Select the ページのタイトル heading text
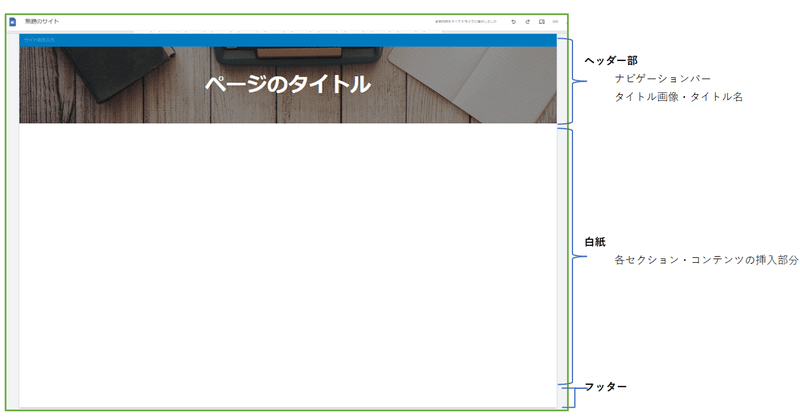Image resolution: width=800 pixels, height=418 pixels. coord(288,84)
